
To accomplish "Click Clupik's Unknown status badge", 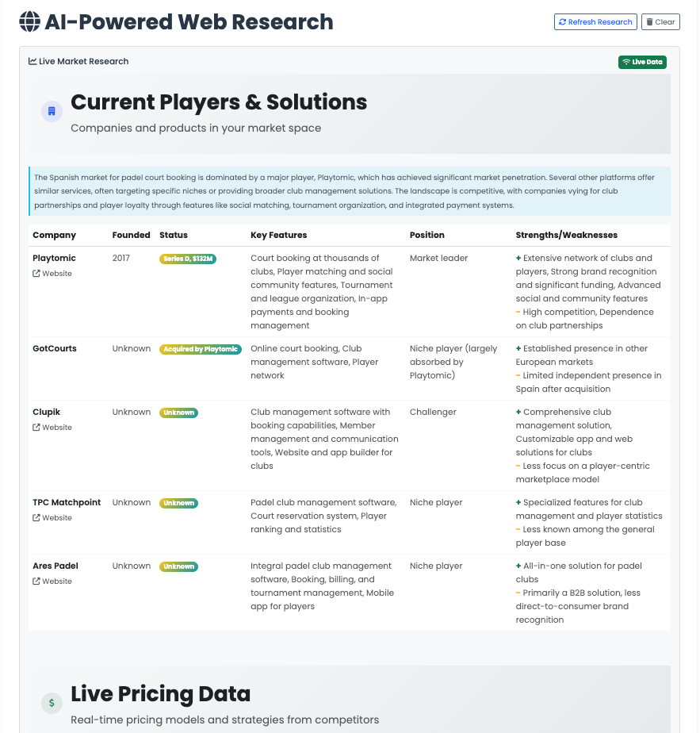I will tap(178, 412).
